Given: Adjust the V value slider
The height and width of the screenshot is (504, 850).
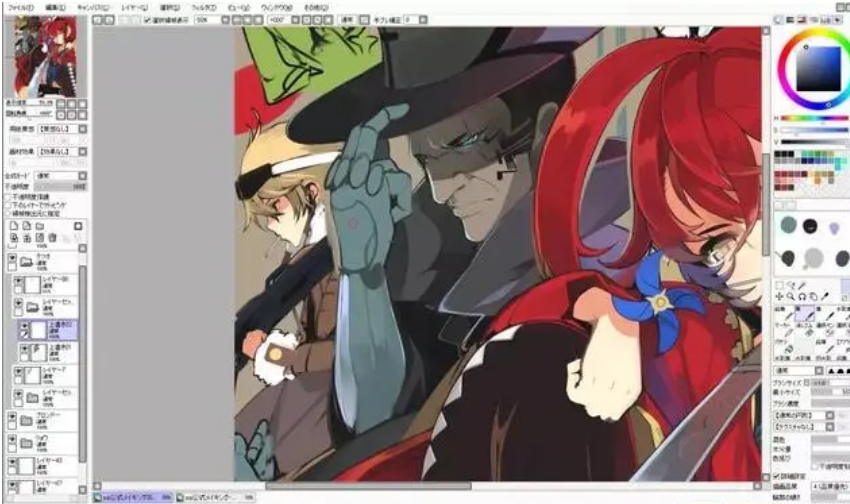Looking at the screenshot, I should click(815, 142).
